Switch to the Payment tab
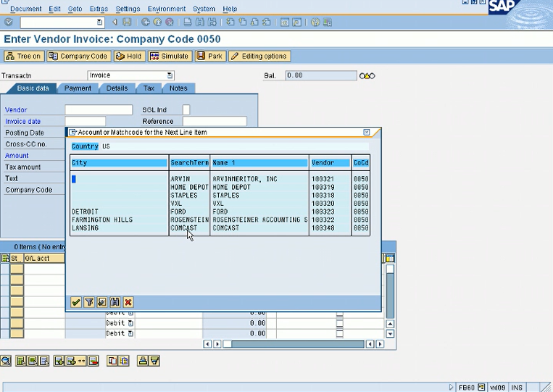 [78, 88]
